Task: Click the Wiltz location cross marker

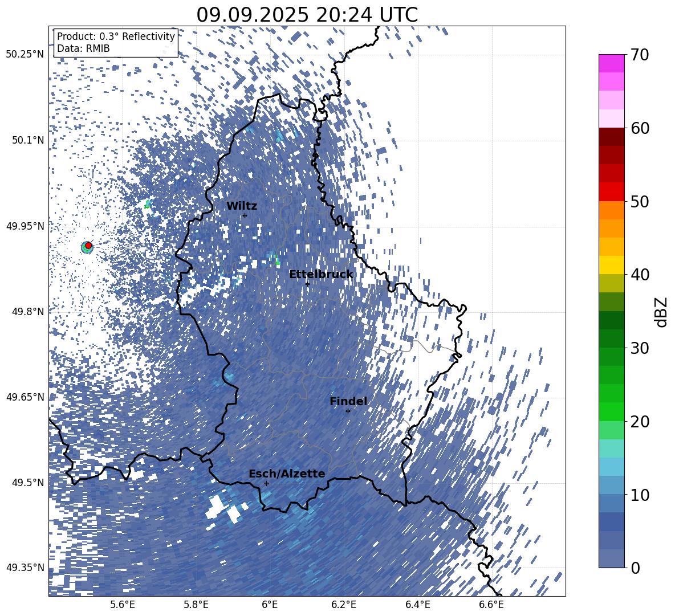Action: click(245, 216)
